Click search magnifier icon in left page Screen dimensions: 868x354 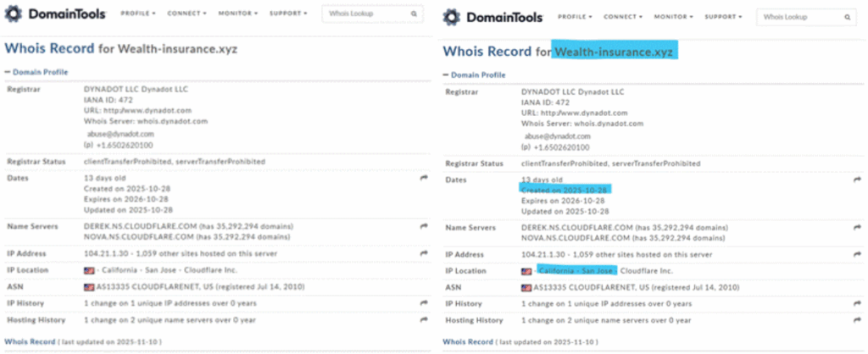pyautogui.click(x=414, y=14)
